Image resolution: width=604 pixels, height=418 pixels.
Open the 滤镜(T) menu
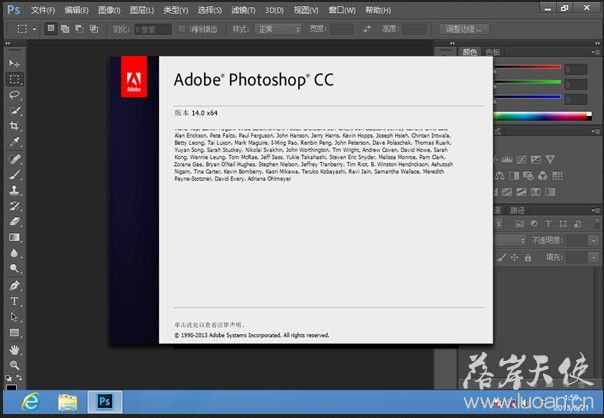(243, 10)
